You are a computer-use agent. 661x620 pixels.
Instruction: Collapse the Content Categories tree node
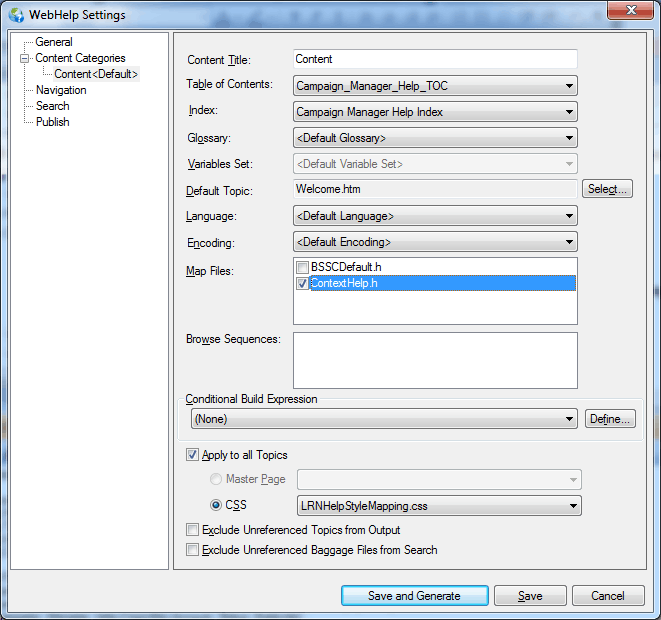point(24,58)
